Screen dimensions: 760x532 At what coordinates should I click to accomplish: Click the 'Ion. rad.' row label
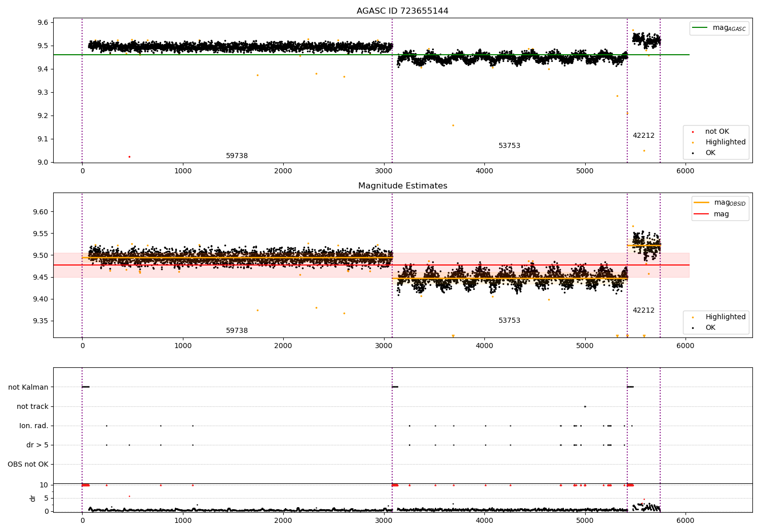34,426
